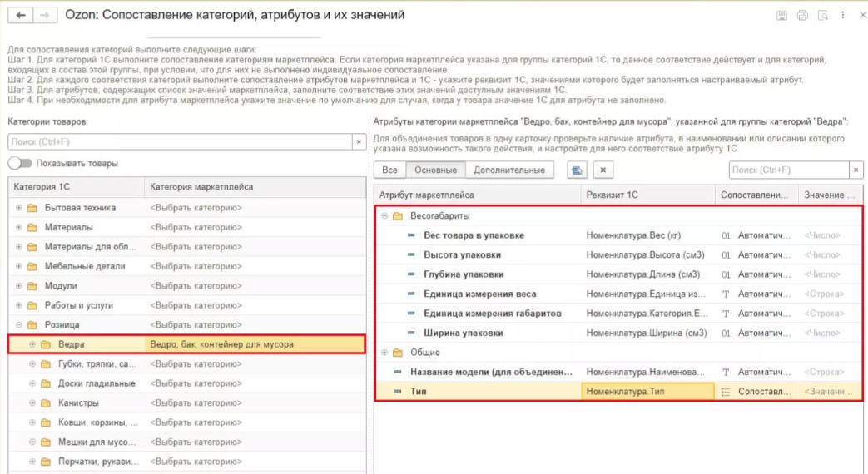Viewport: 868px width, 474px height.
Task: Clear the categories search field
Action: [359, 142]
